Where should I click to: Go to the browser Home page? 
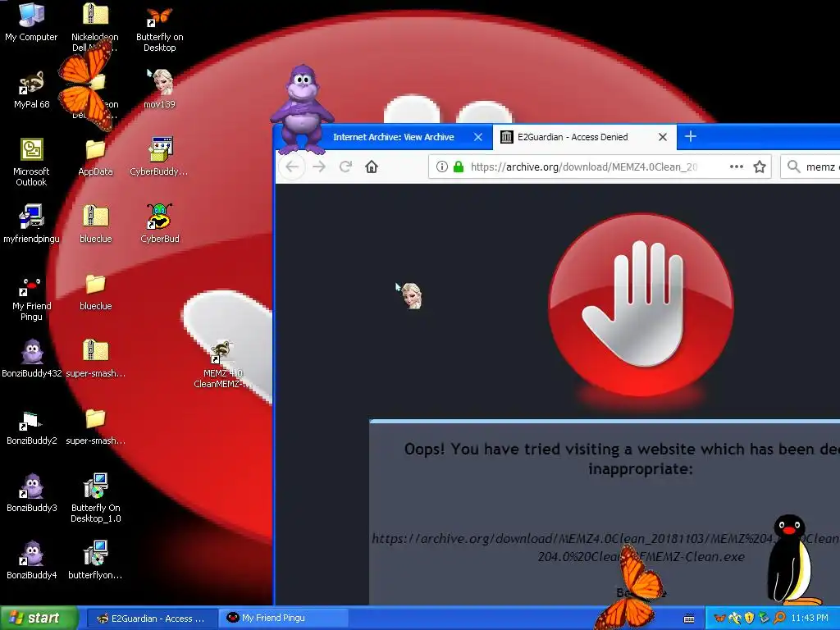(372, 167)
